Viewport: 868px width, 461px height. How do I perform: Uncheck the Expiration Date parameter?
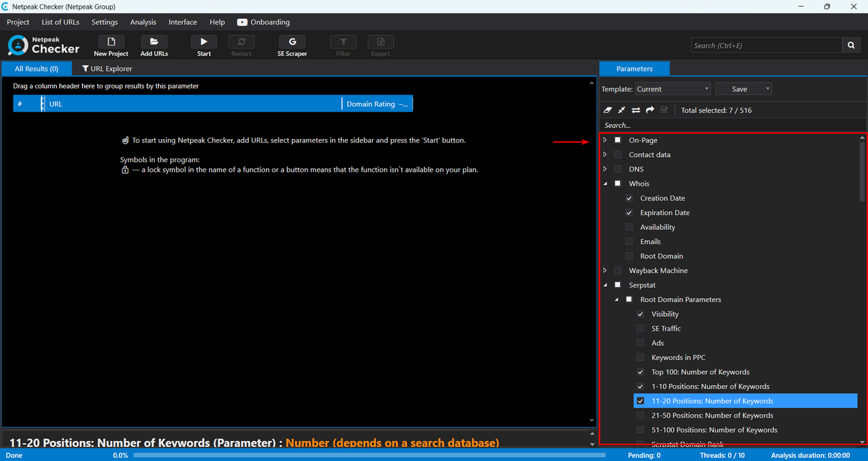coord(629,212)
